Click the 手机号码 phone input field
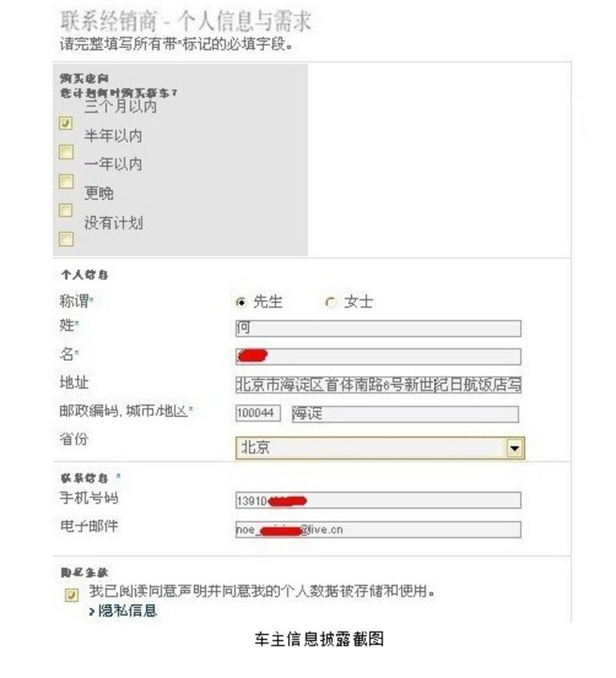 (378, 500)
